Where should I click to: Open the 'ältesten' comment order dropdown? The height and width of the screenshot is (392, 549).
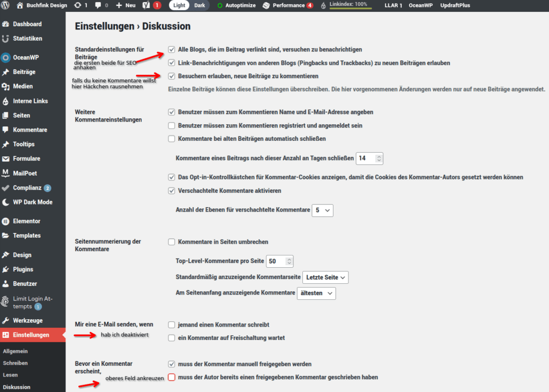(316, 293)
